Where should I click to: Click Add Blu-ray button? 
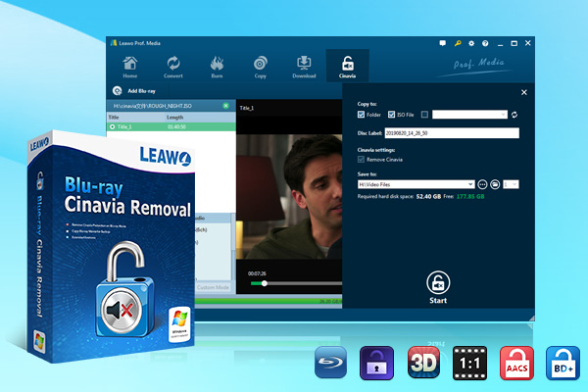click(134, 91)
